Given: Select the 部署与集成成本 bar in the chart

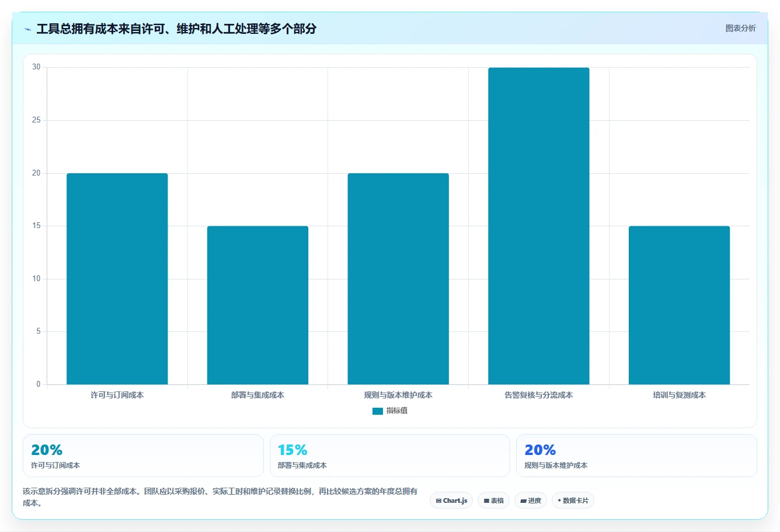Looking at the screenshot, I should tap(257, 305).
